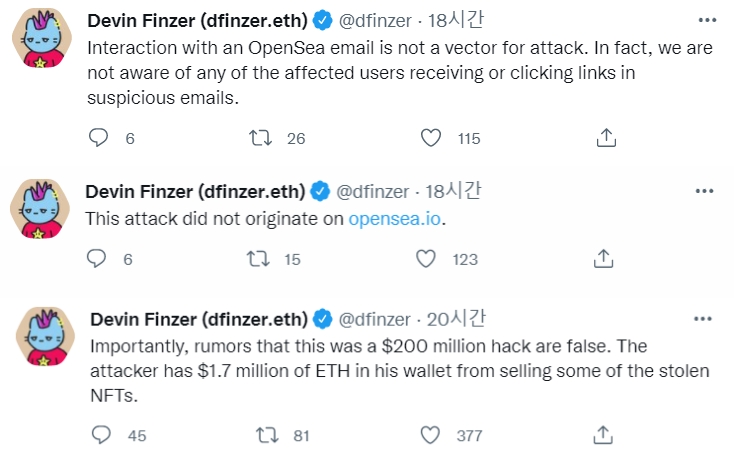734x470 pixels.
Task: Open the opensea.io link
Action: (x=395, y=219)
